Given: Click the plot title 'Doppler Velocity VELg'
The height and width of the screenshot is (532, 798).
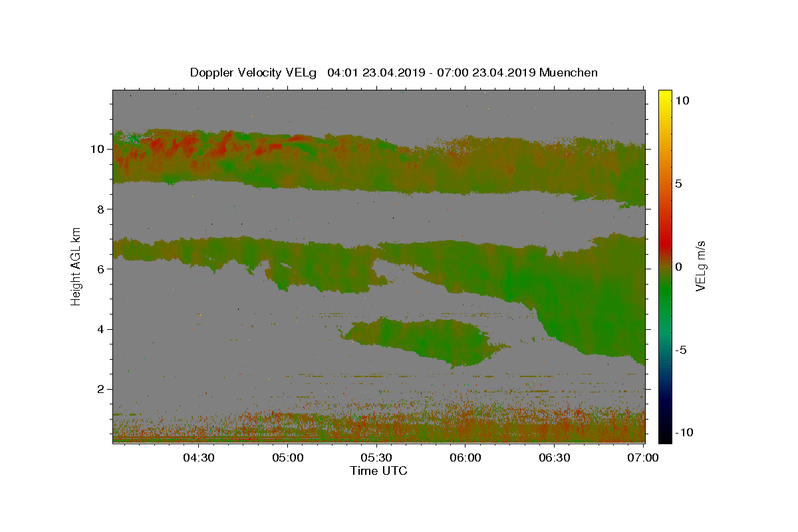Looking at the screenshot, I should 254,72.
